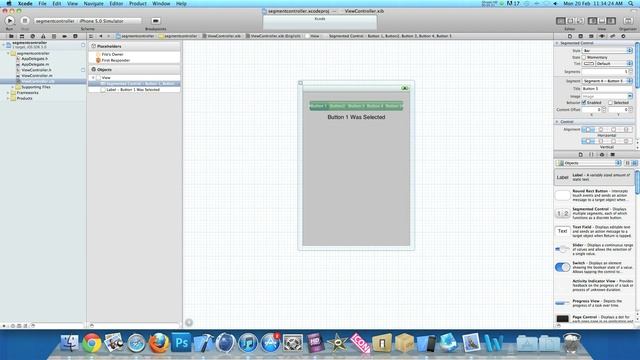Open the Breakpoint navigator
This screenshot has width=640, height=360.
pos(64,36)
